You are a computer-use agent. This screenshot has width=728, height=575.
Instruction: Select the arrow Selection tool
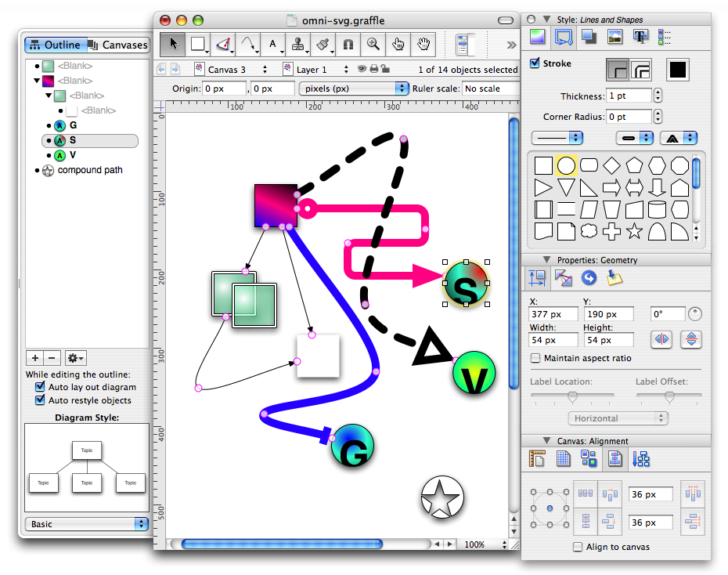coord(173,44)
